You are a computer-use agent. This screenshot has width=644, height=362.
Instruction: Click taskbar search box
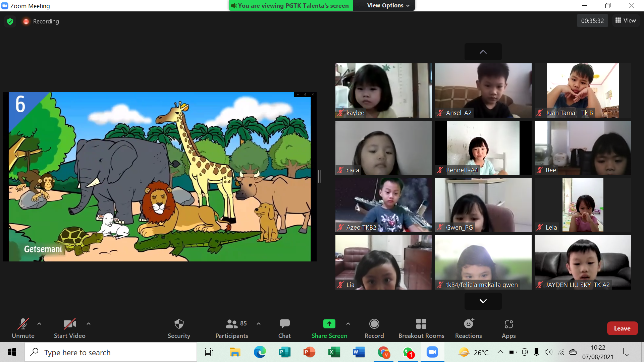111,352
